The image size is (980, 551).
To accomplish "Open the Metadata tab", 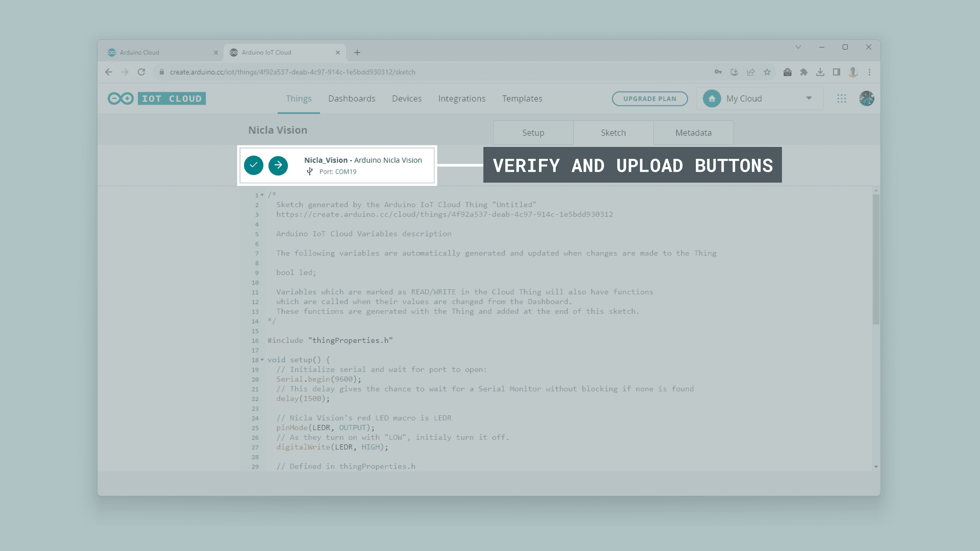I will [693, 133].
